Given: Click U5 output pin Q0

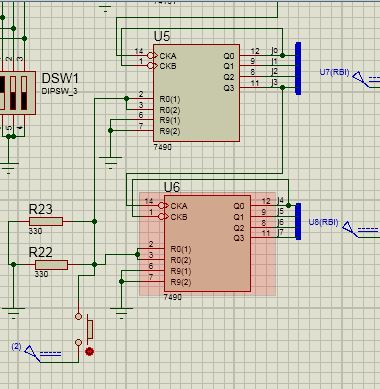Looking at the screenshot, I should [x=250, y=55].
